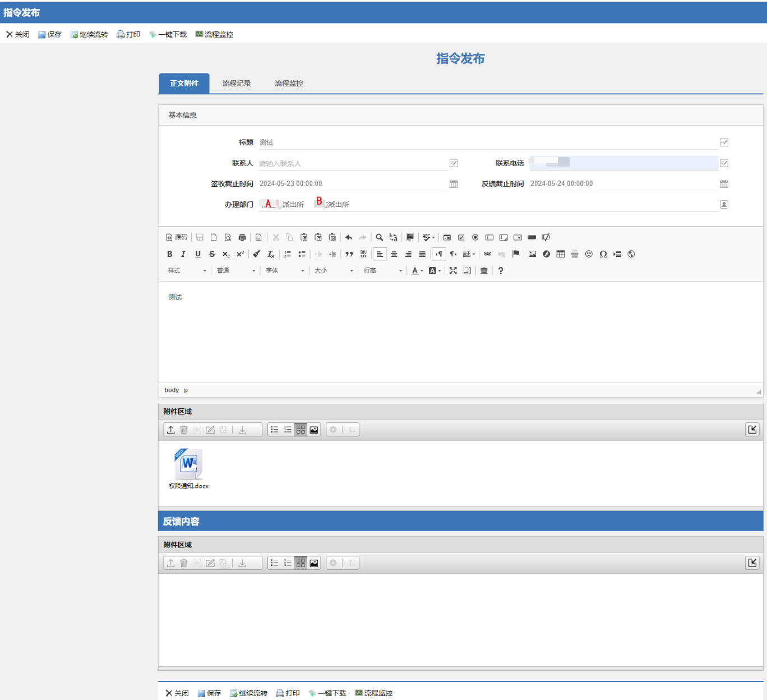Toggle italic formatting
The height and width of the screenshot is (700, 767).
183,254
